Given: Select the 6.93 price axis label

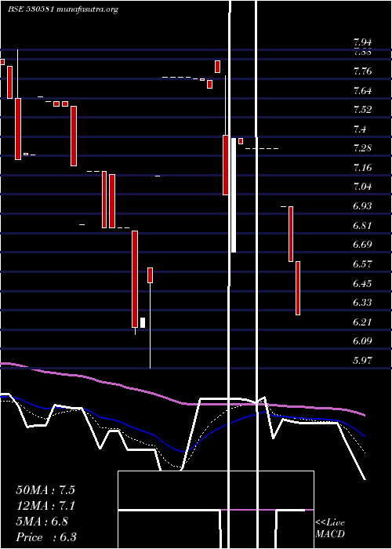Looking at the screenshot, I should tap(362, 205).
